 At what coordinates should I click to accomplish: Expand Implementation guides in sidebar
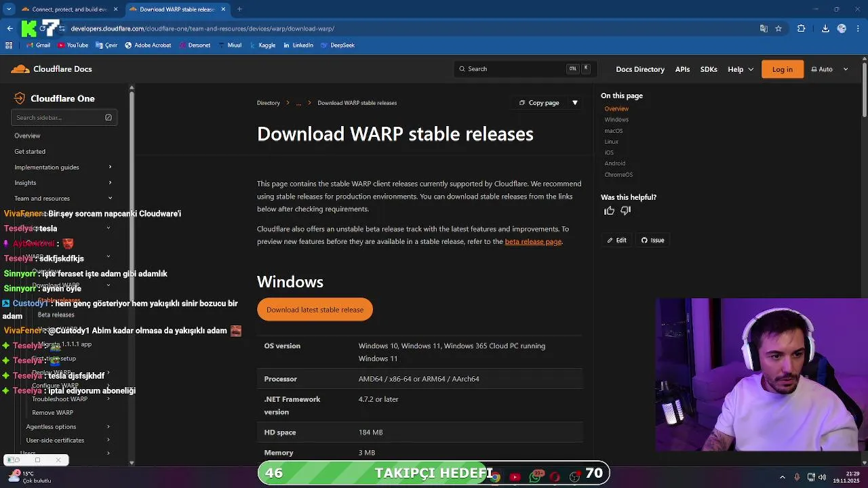(x=110, y=167)
